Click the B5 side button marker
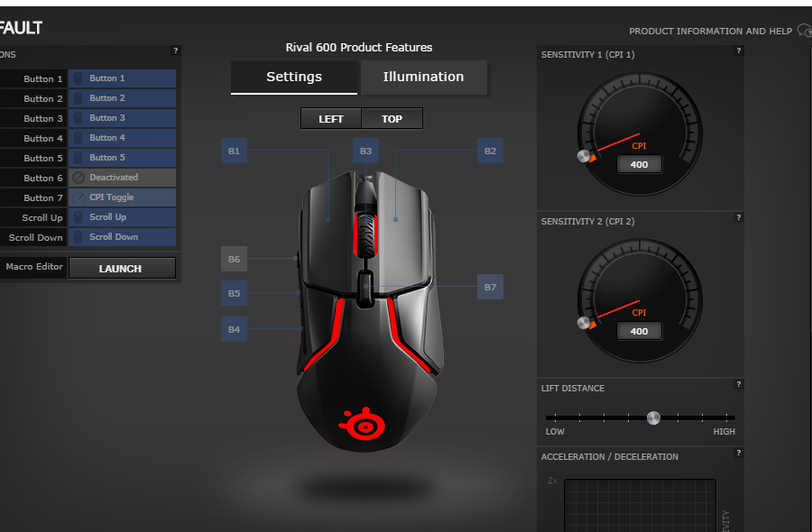 click(234, 293)
